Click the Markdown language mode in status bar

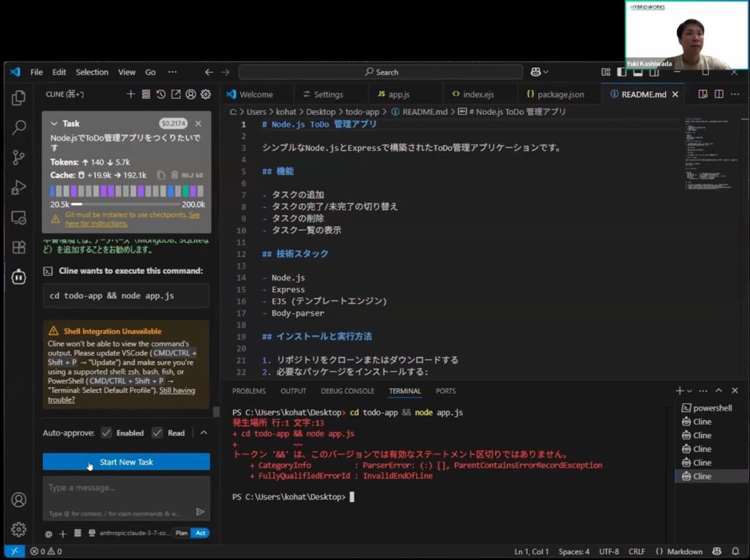point(685,551)
